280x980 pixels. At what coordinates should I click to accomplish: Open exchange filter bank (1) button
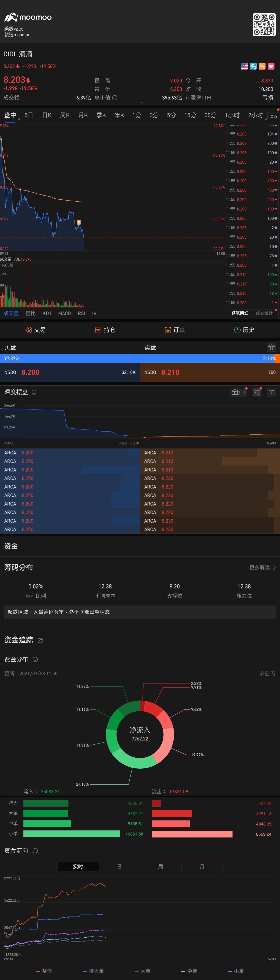(x=238, y=392)
